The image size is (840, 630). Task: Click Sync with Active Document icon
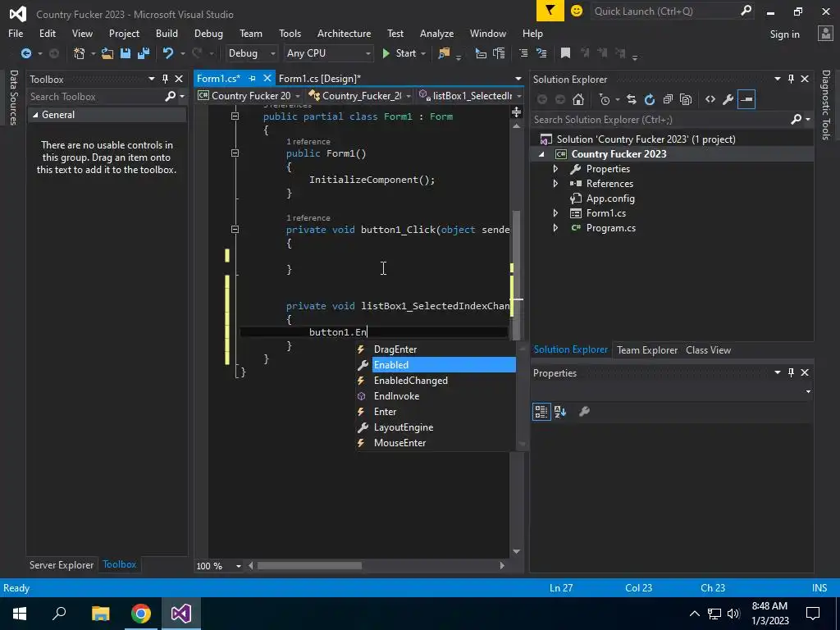632,99
